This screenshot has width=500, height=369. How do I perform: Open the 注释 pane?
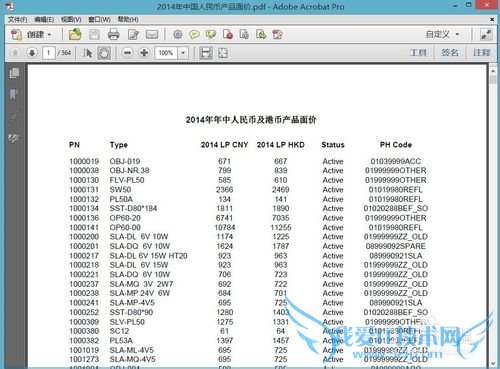(x=482, y=53)
